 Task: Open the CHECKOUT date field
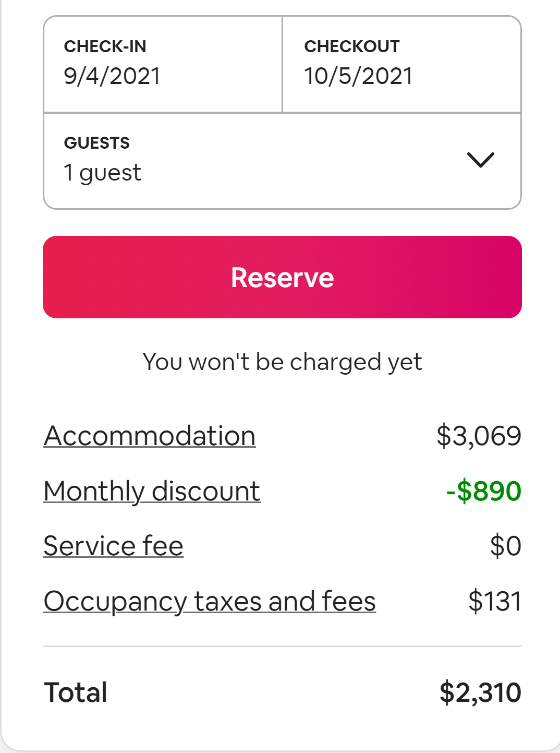[x=401, y=64]
